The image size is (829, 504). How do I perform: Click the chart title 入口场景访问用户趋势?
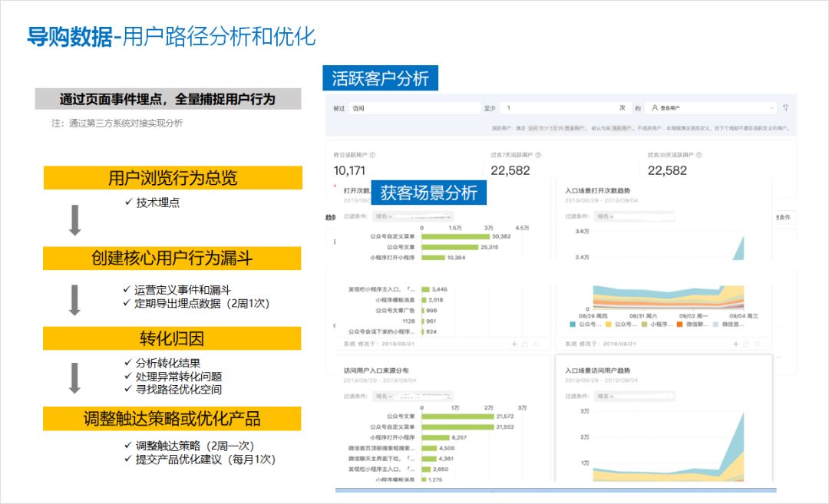point(597,371)
